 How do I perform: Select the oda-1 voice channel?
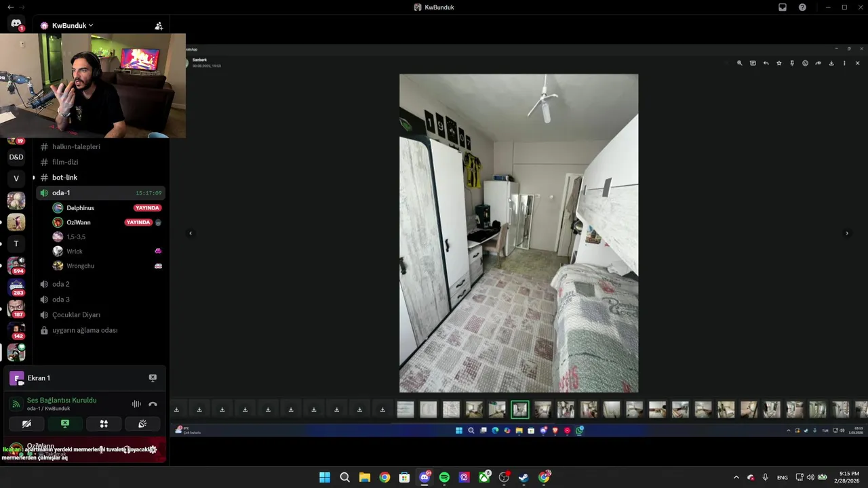tap(100, 193)
